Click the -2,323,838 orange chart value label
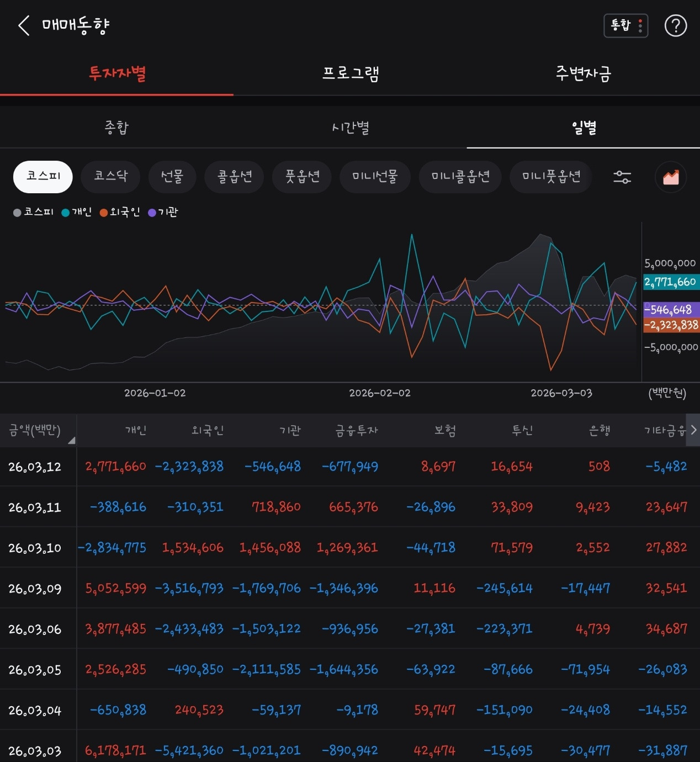 pyautogui.click(x=670, y=325)
